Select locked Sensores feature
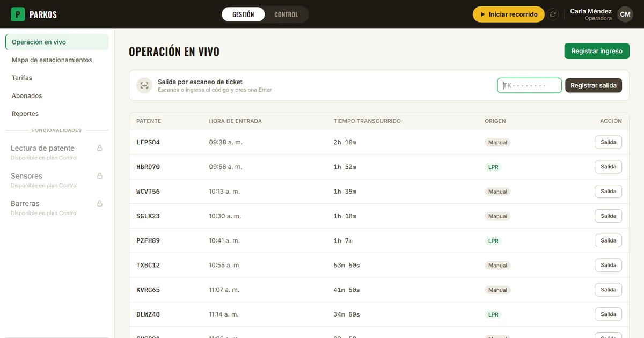The image size is (644, 338). click(x=57, y=180)
